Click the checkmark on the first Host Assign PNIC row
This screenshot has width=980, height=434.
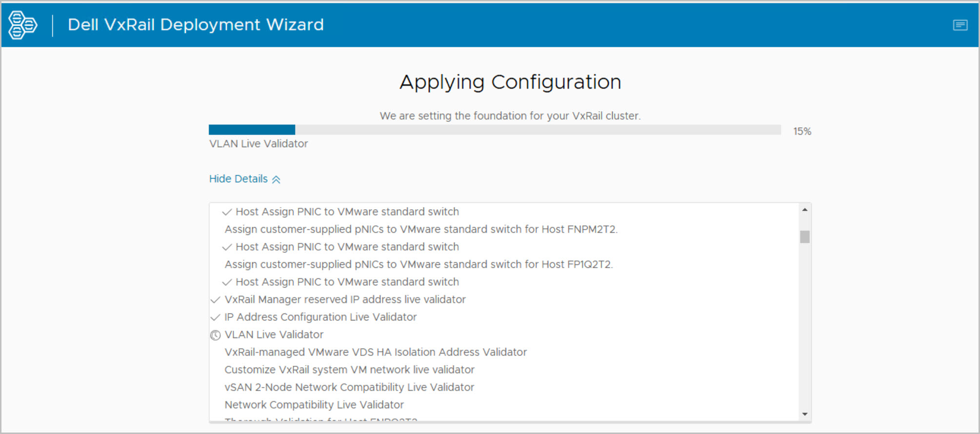tap(226, 212)
